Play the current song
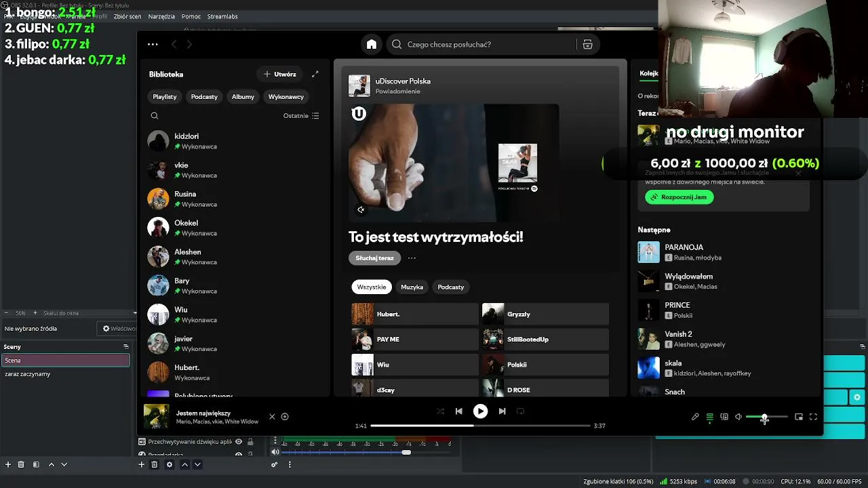This screenshot has width=868, height=488. (x=480, y=411)
